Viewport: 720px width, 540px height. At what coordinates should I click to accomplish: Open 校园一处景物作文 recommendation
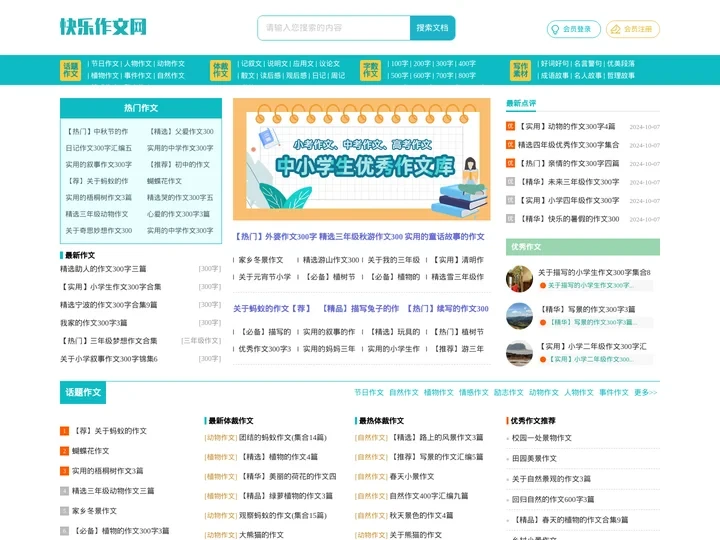tap(542, 438)
